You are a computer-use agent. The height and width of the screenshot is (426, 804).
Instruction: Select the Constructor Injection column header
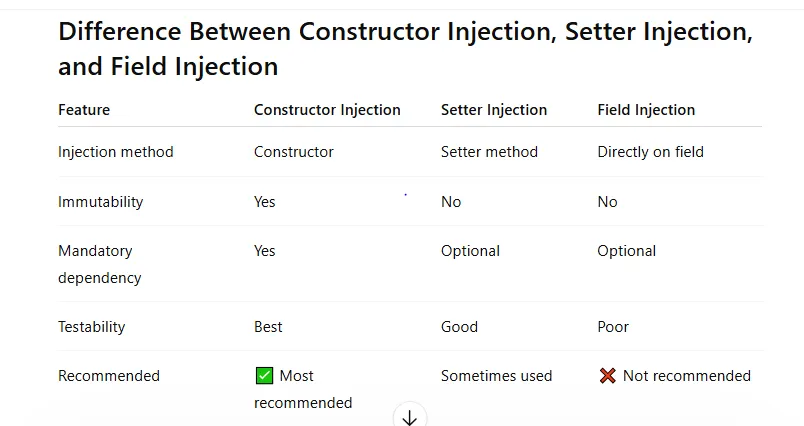(327, 110)
